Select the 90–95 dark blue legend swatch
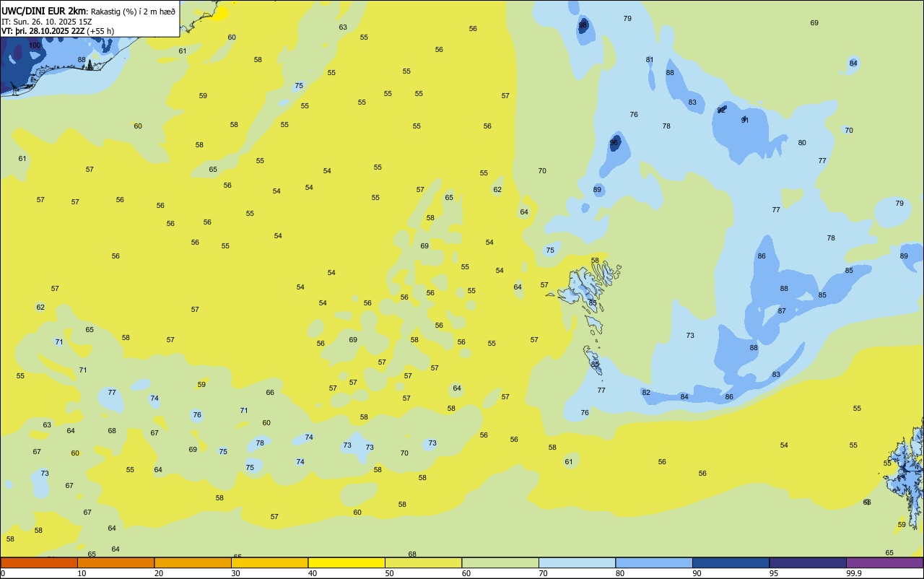This screenshot has width=924, height=579. coord(731,562)
